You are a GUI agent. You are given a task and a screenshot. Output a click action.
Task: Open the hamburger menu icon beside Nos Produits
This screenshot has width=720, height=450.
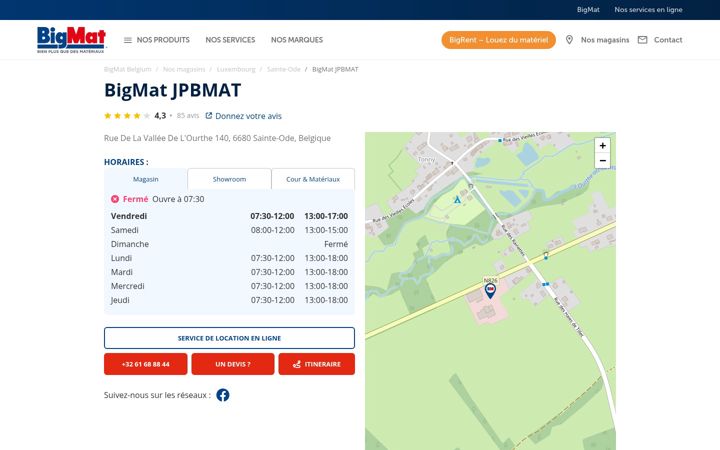click(x=128, y=40)
